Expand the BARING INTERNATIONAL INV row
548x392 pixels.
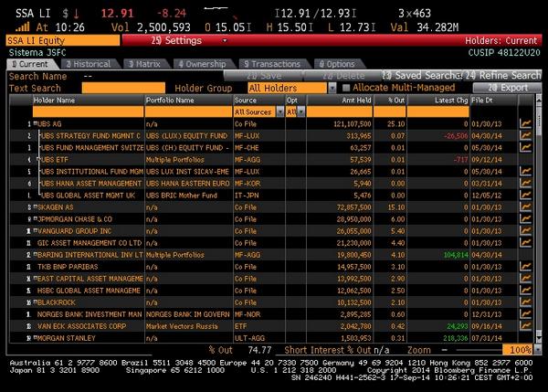(36, 254)
